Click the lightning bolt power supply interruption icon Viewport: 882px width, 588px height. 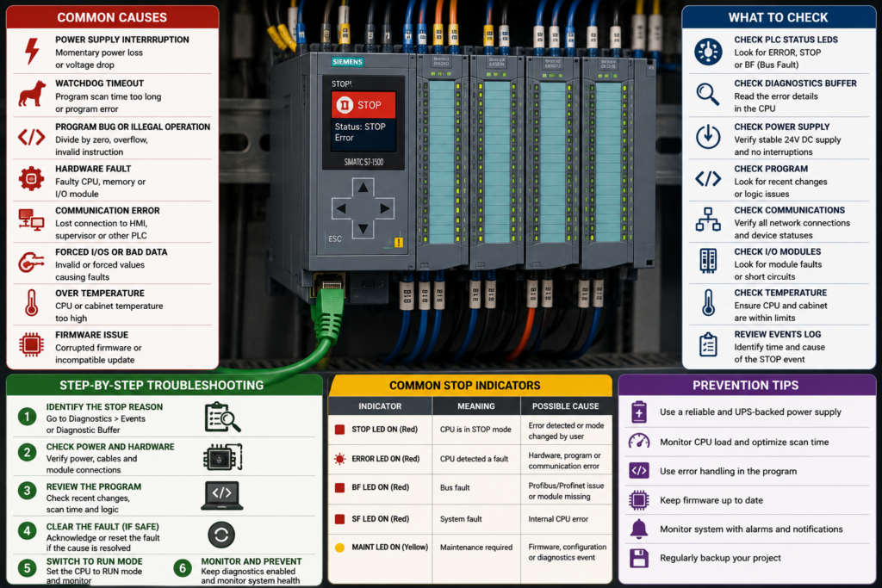coord(32,51)
